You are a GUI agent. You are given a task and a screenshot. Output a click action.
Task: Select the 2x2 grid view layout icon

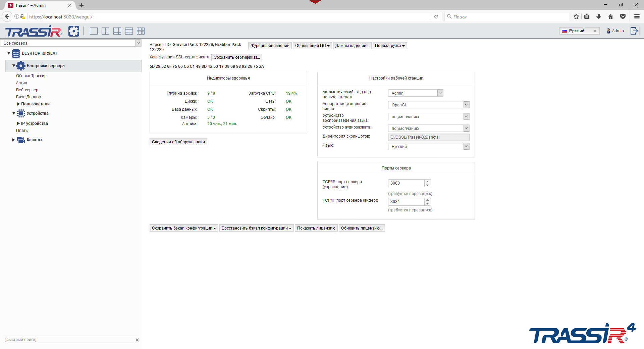[105, 31]
